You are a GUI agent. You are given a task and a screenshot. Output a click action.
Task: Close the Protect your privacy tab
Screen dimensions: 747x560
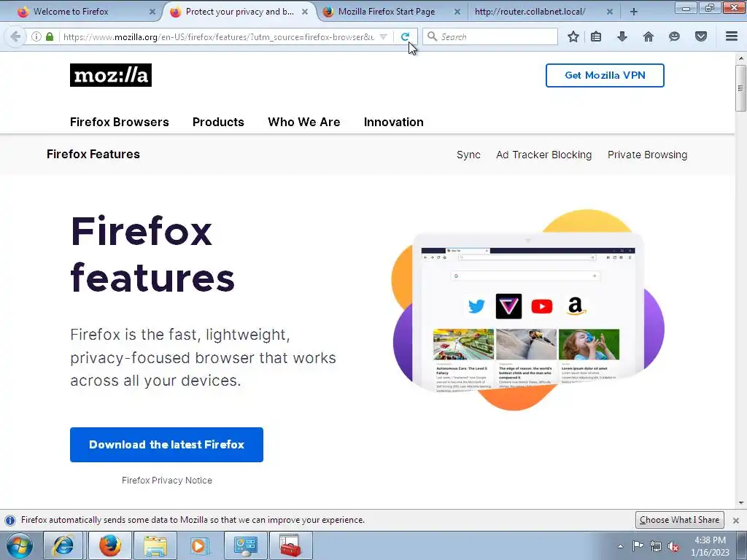(x=304, y=12)
